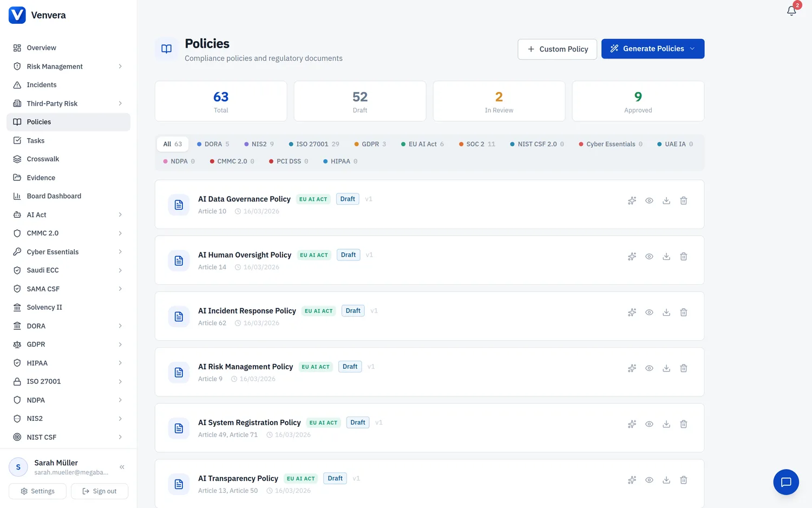Image resolution: width=812 pixels, height=508 pixels.
Task: Click the 9 Approved summary card
Action: pyautogui.click(x=638, y=101)
